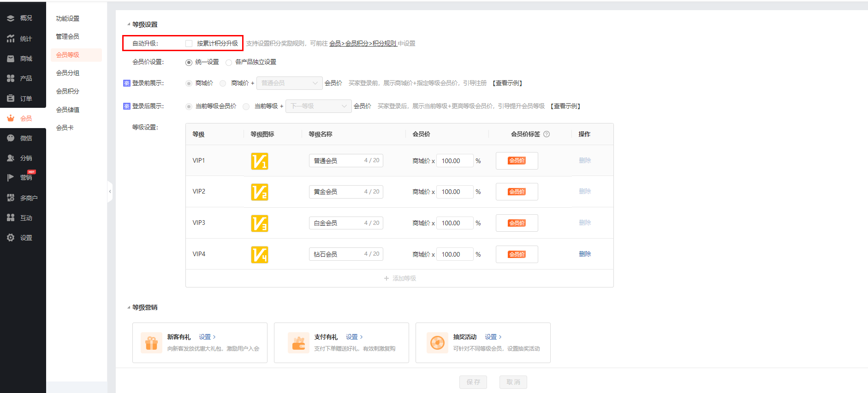868x393 pixels.
Task: Open 抽奖活动 设置 arrow link
Action: tap(493, 337)
